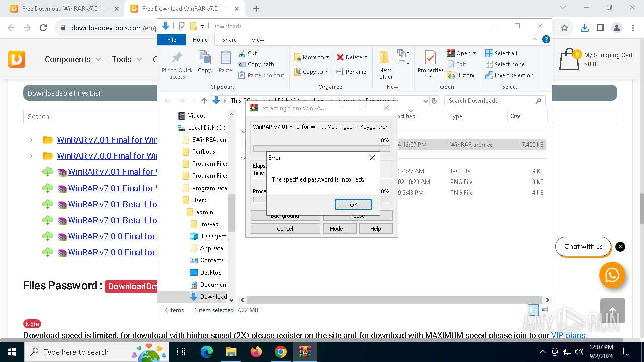This screenshot has width=644, height=362.
Task: Close the Error dialog with X
Action: tap(372, 158)
